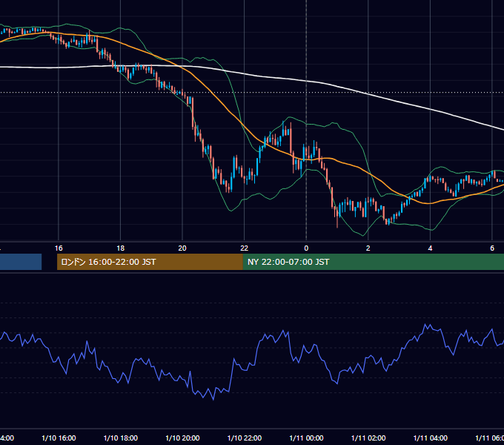
Task: Click the '1/10 20:00' timestamp label
Action: coord(182,438)
